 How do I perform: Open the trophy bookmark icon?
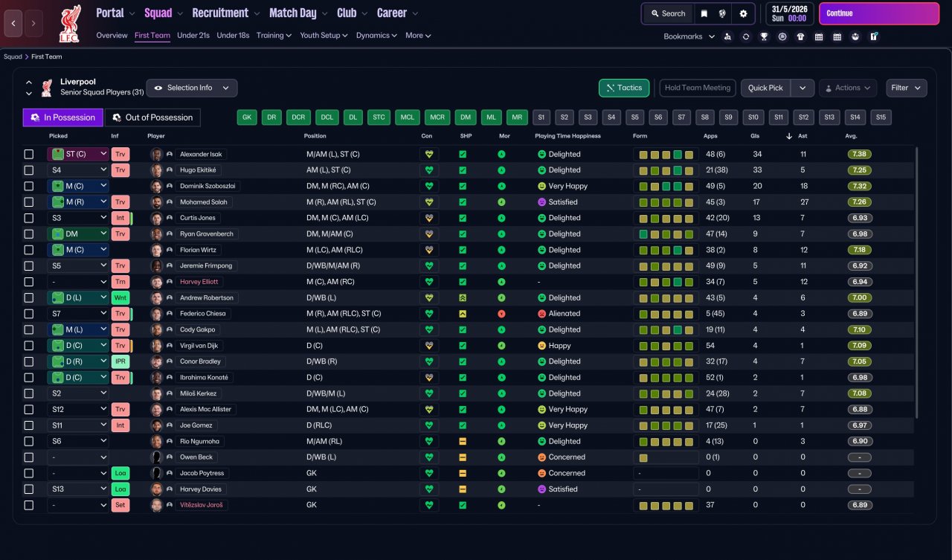(764, 36)
